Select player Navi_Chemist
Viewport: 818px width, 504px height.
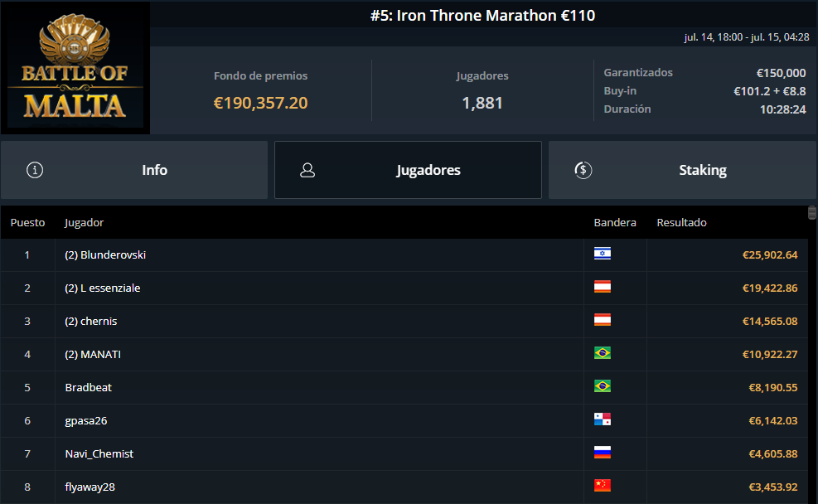coord(99,454)
